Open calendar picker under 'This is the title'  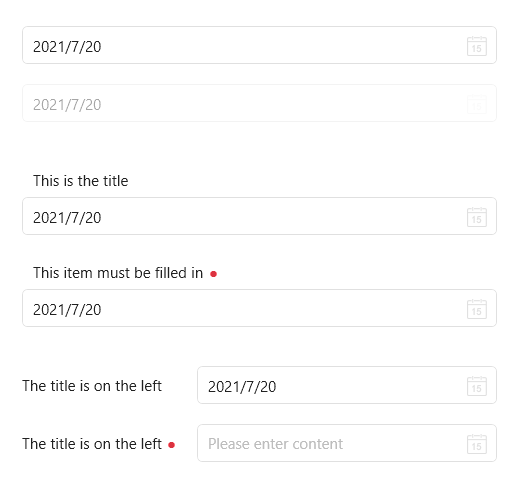tap(476, 217)
